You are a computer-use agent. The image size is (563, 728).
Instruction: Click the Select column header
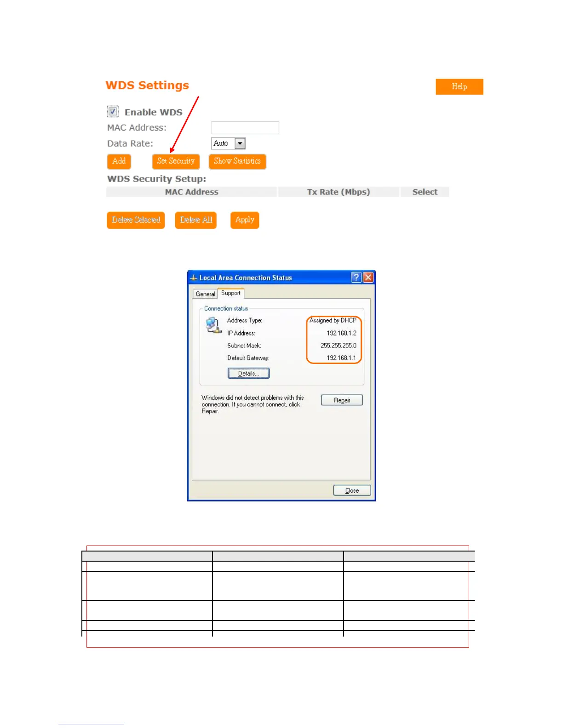click(x=425, y=192)
